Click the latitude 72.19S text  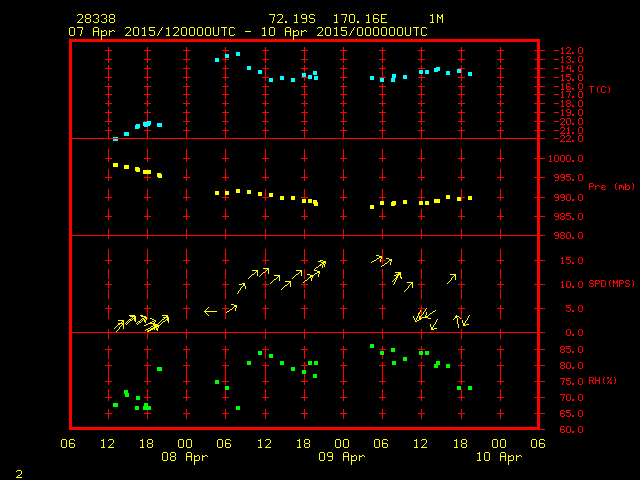click(292, 19)
